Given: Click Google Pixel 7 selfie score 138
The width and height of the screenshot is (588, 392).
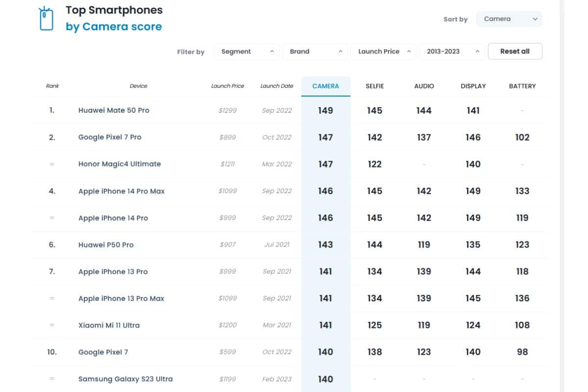Looking at the screenshot, I should tap(375, 352).
